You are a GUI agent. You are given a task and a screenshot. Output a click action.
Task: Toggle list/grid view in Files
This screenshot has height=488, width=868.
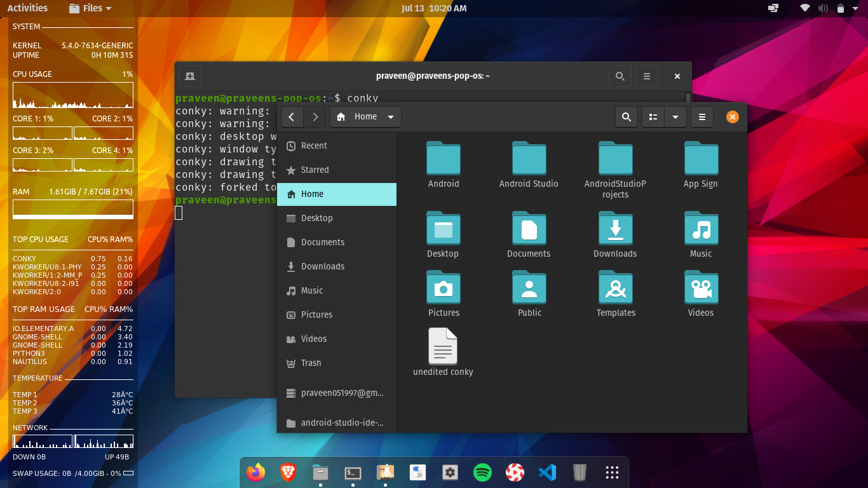pos(653,117)
